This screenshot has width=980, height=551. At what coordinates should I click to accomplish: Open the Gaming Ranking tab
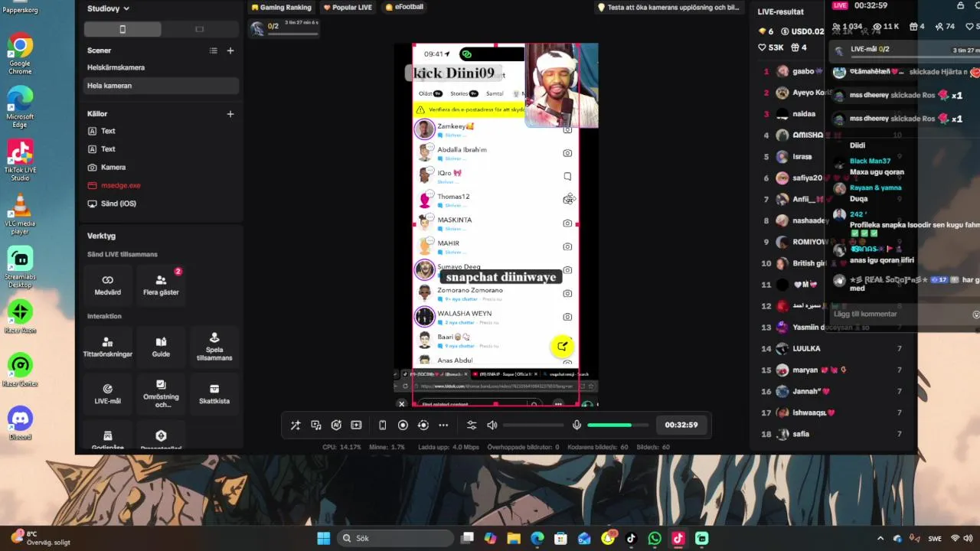coord(280,8)
